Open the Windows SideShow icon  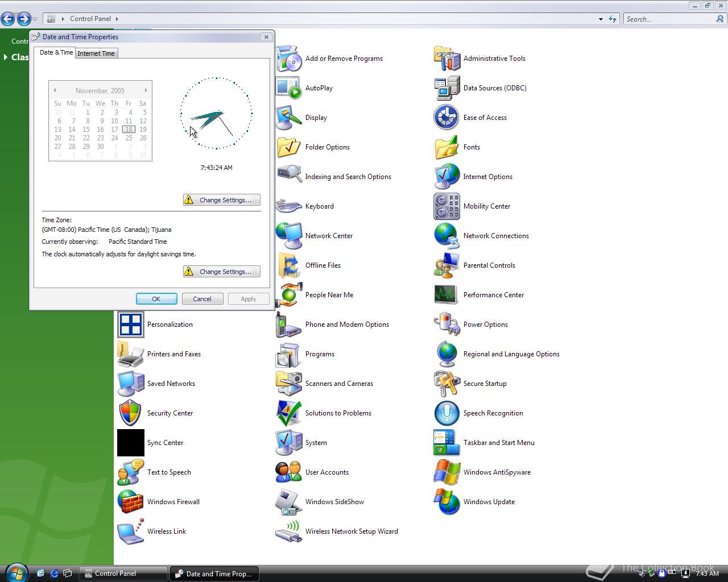pos(289,501)
